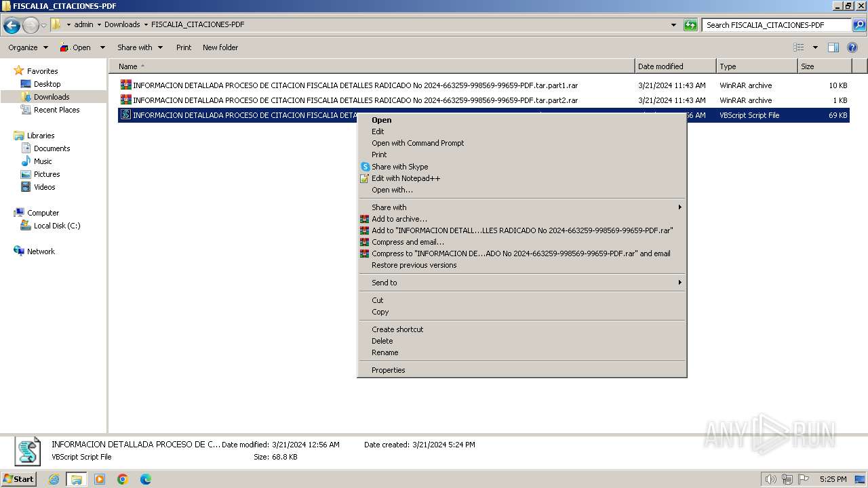Click the Print toolbar button
The image size is (868, 488).
click(184, 47)
